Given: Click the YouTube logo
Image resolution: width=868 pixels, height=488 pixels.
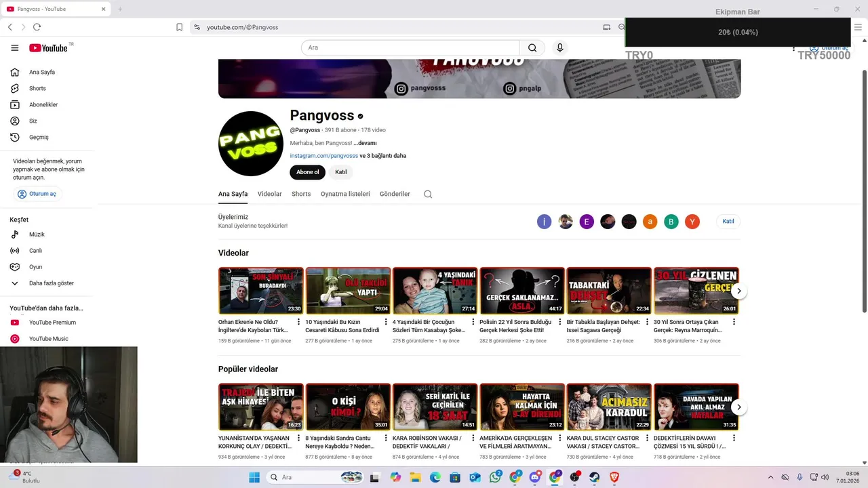Looking at the screenshot, I should click(48, 47).
